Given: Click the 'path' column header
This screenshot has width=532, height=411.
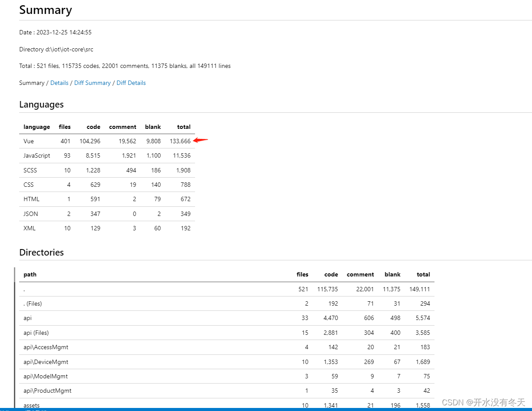Looking at the screenshot, I should click(x=30, y=275).
